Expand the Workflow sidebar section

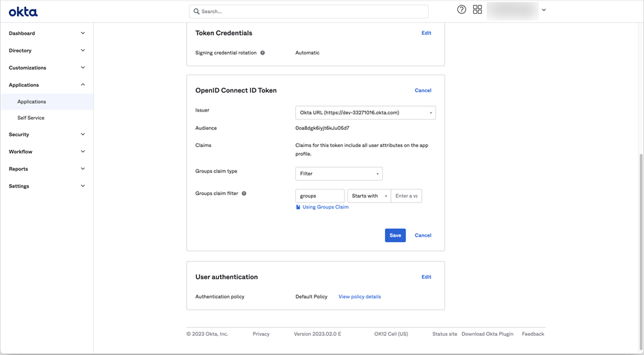(x=46, y=152)
